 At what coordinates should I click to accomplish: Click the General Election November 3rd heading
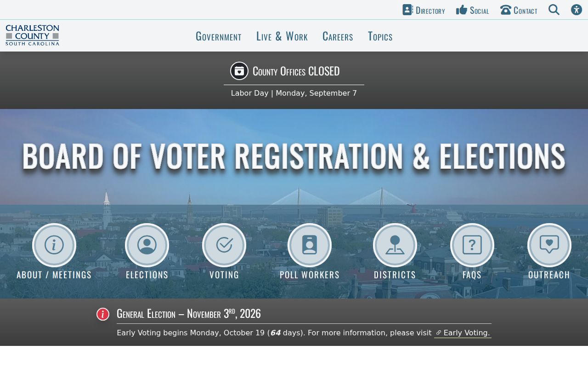189,314
